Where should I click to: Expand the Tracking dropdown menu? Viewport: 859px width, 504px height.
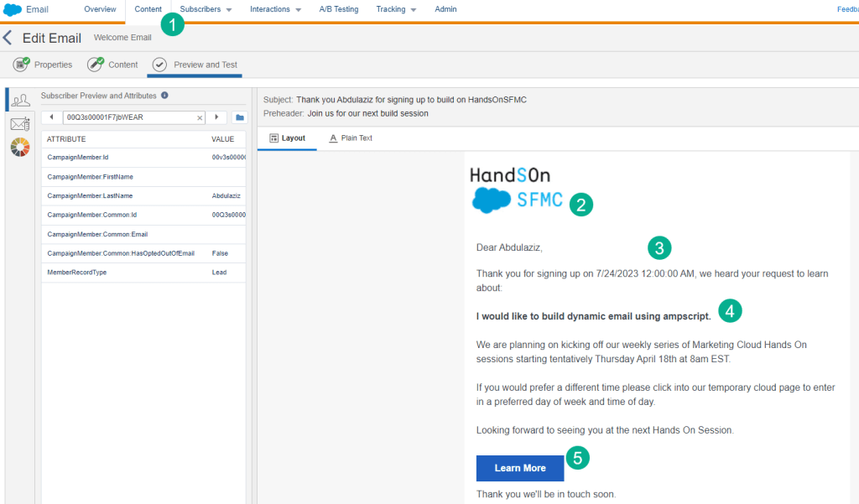coord(396,9)
